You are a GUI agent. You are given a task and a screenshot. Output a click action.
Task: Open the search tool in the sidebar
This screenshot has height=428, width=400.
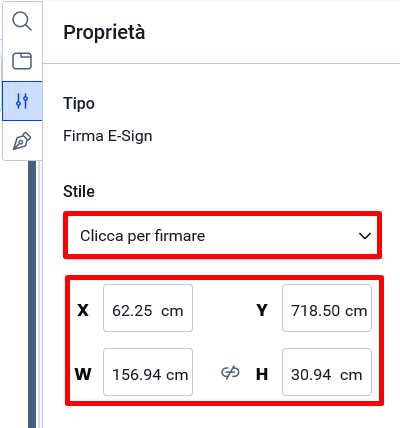point(22,21)
